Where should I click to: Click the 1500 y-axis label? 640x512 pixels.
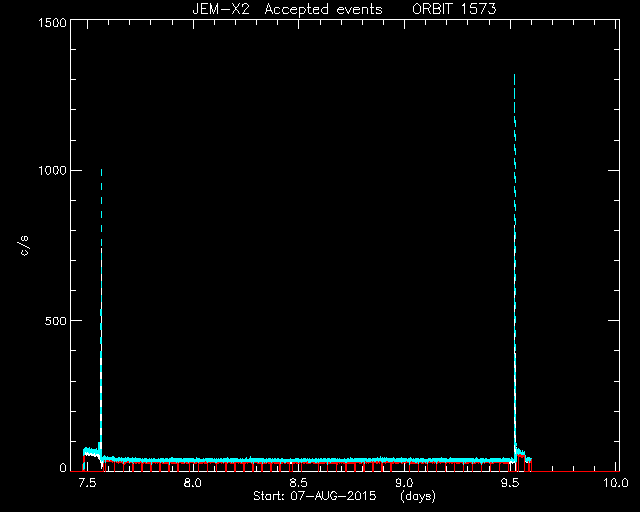point(52,22)
